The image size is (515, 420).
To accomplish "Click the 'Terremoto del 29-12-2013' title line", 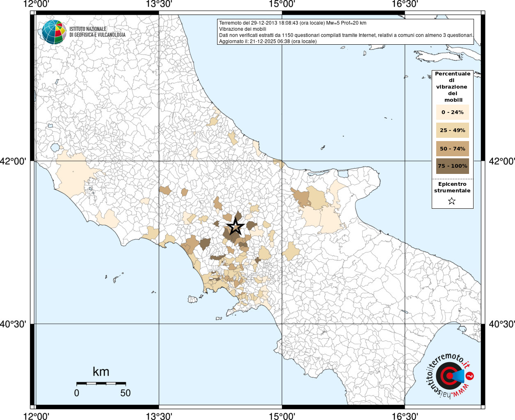I will [x=293, y=23].
